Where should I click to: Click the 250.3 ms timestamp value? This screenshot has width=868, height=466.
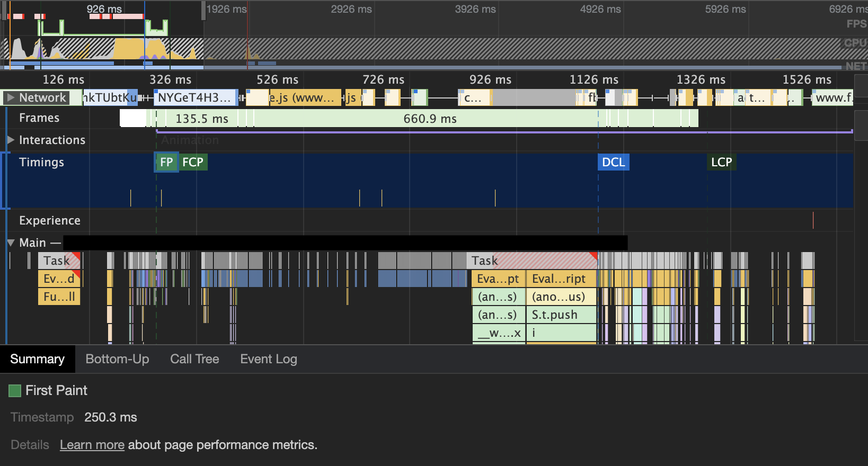pos(111,417)
